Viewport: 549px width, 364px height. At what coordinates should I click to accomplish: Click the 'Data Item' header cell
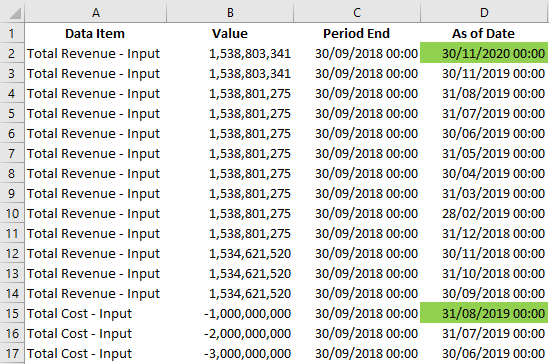[95, 34]
